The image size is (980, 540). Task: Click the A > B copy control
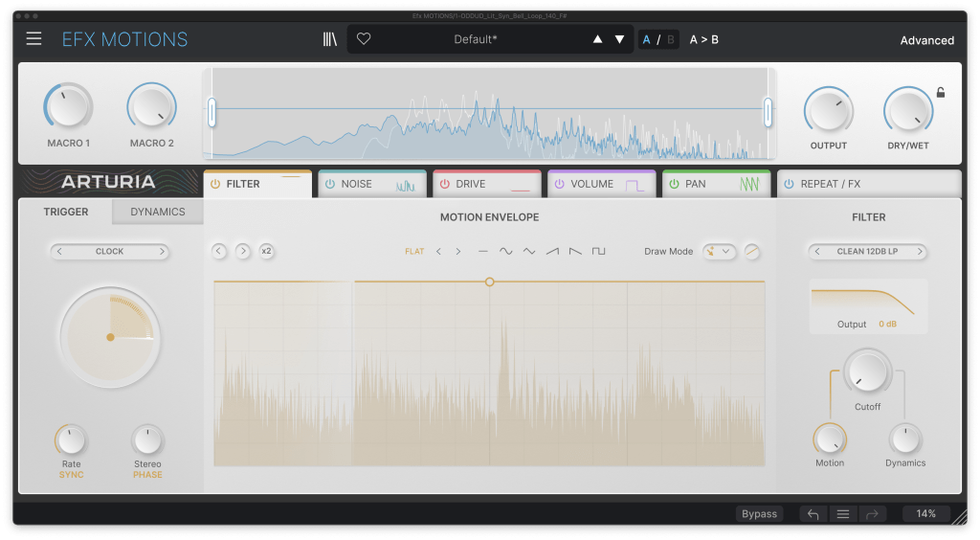[704, 39]
